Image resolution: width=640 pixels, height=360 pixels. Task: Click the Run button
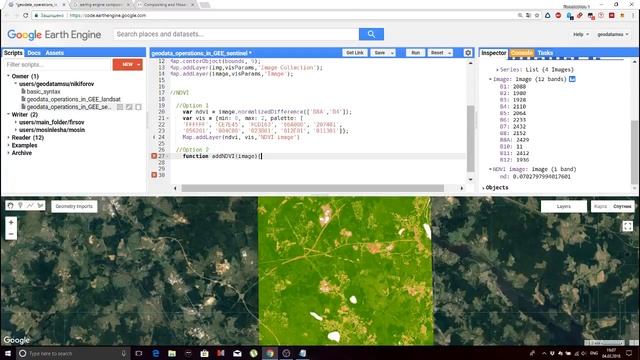tap(415, 53)
